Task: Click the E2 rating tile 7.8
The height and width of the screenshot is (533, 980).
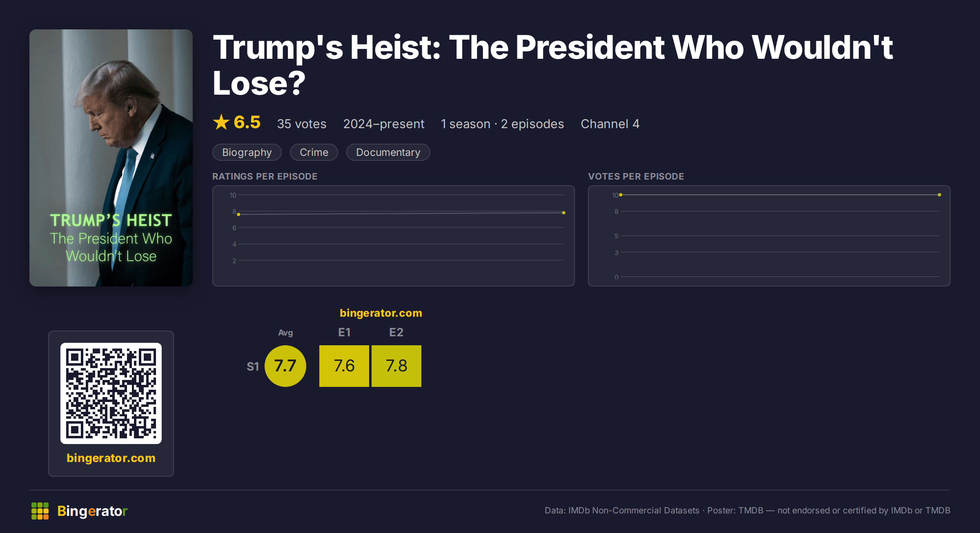Action: click(x=396, y=366)
